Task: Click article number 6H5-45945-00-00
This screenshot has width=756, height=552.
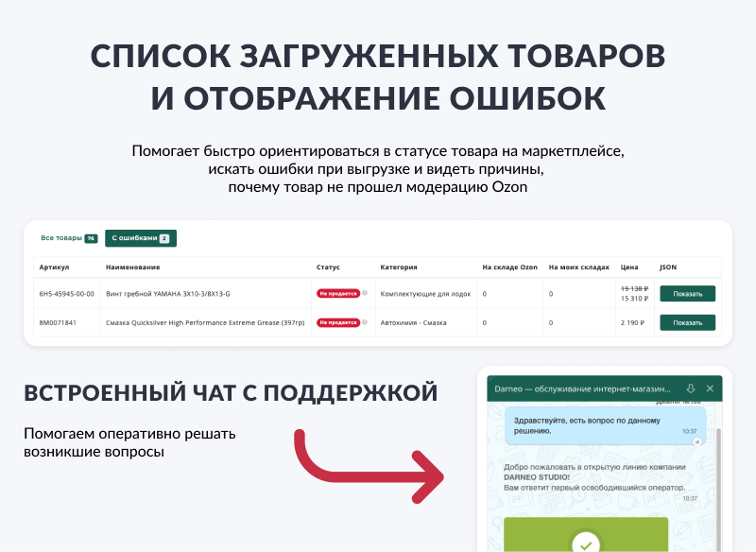Action: tap(66, 294)
